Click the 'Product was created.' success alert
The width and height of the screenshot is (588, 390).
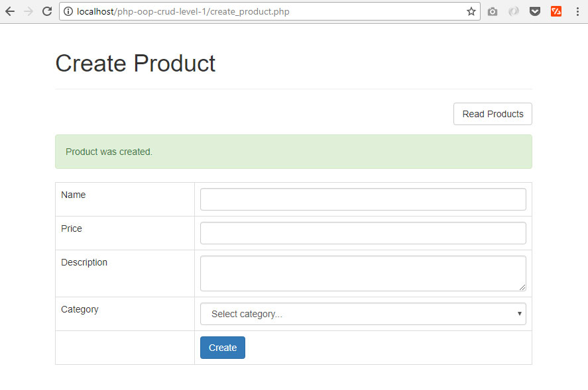pos(293,152)
